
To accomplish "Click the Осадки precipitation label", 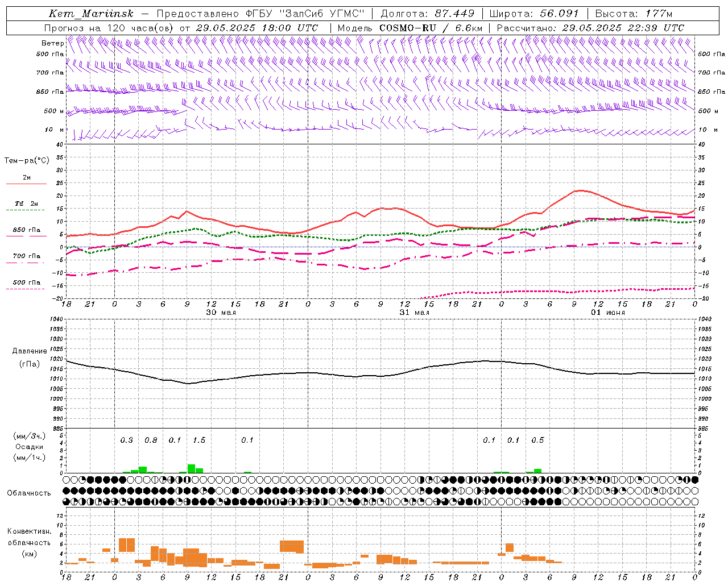I will (29, 447).
